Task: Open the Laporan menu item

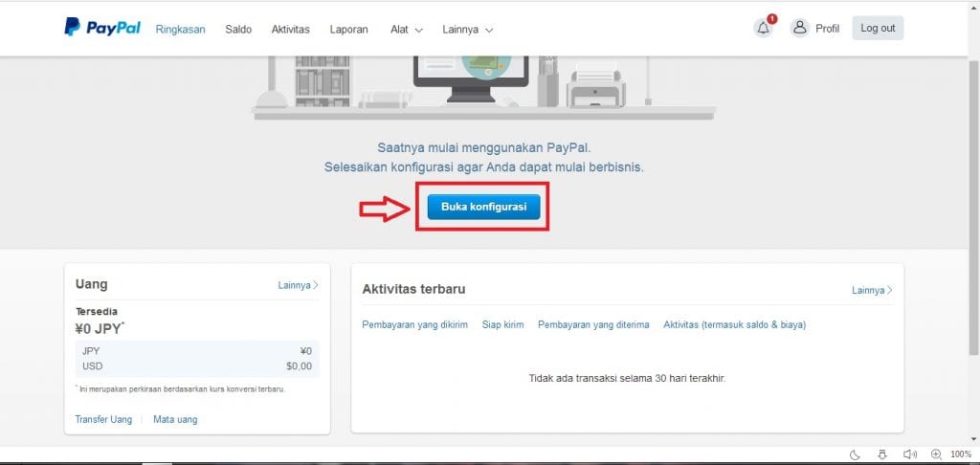Action: (x=348, y=30)
